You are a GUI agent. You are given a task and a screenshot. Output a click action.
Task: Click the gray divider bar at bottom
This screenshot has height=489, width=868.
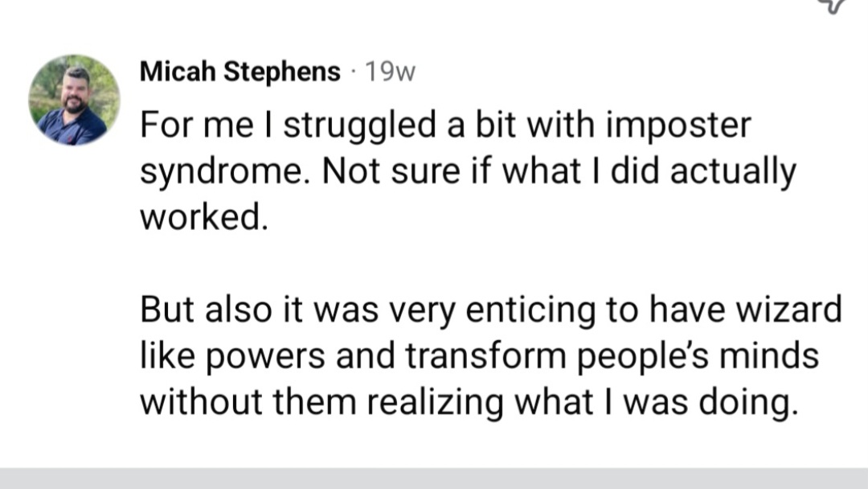click(x=434, y=479)
